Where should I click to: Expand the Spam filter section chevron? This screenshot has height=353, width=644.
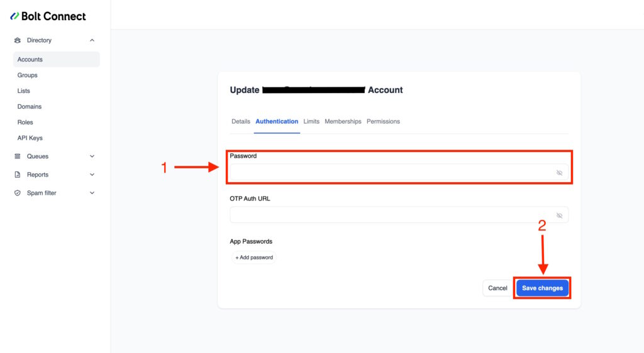pos(92,193)
